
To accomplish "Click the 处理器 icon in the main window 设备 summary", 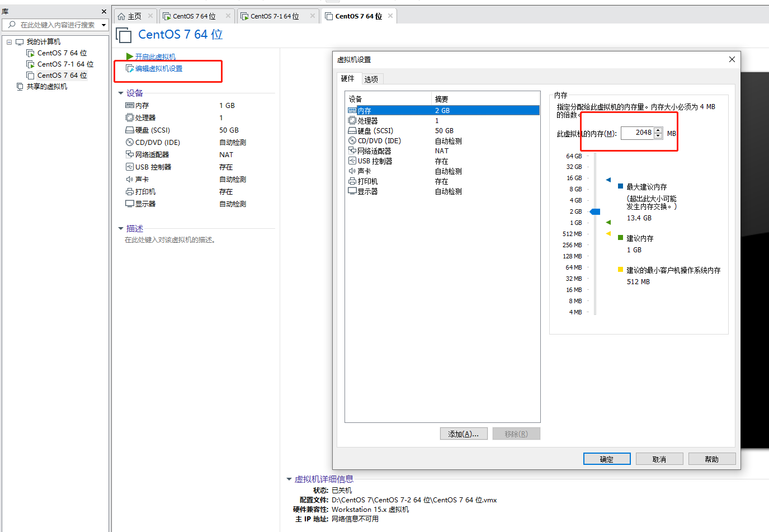I will 130,117.
